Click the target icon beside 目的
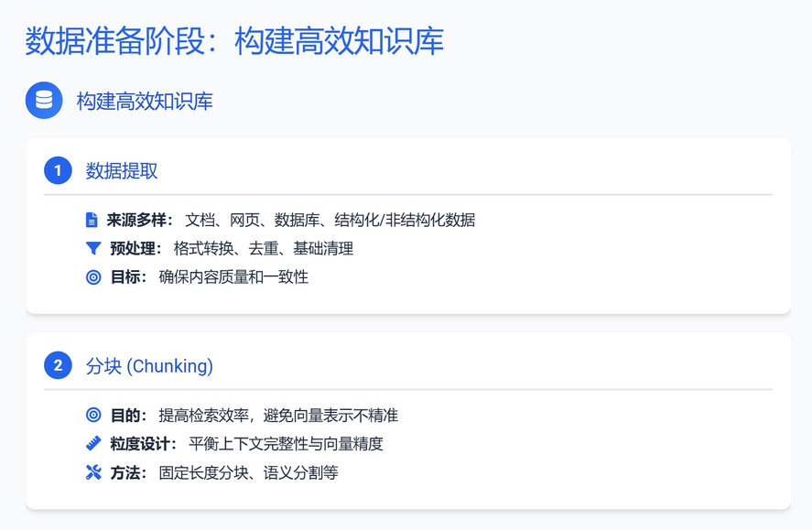This screenshot has width=812, height=530. 93,415
